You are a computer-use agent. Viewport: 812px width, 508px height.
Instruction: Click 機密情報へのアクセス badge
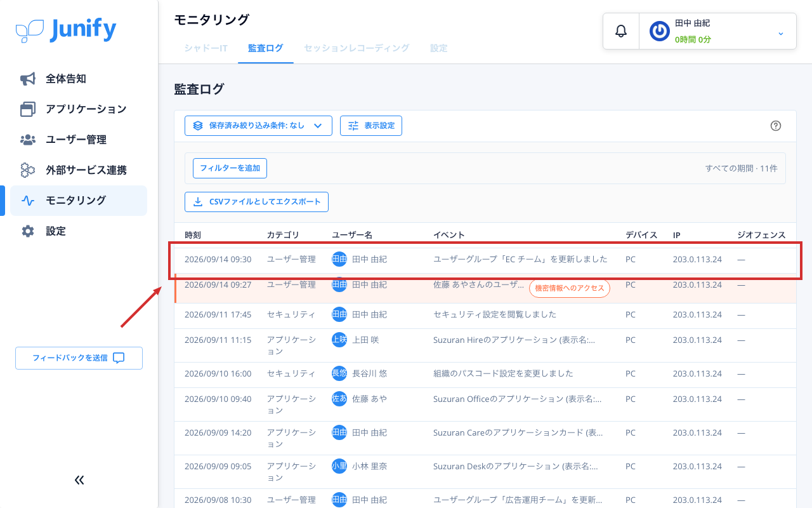tap(570, 288)
